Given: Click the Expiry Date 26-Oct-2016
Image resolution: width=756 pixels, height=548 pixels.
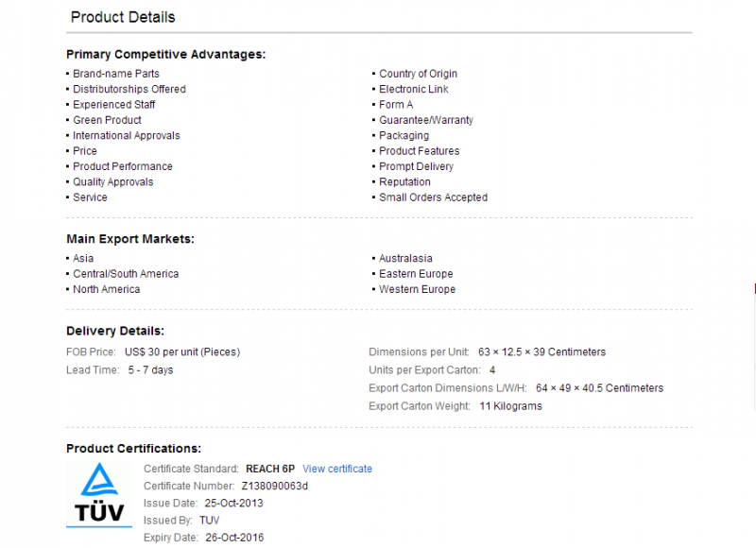Looking at the screenshot, I should [234, 538].
